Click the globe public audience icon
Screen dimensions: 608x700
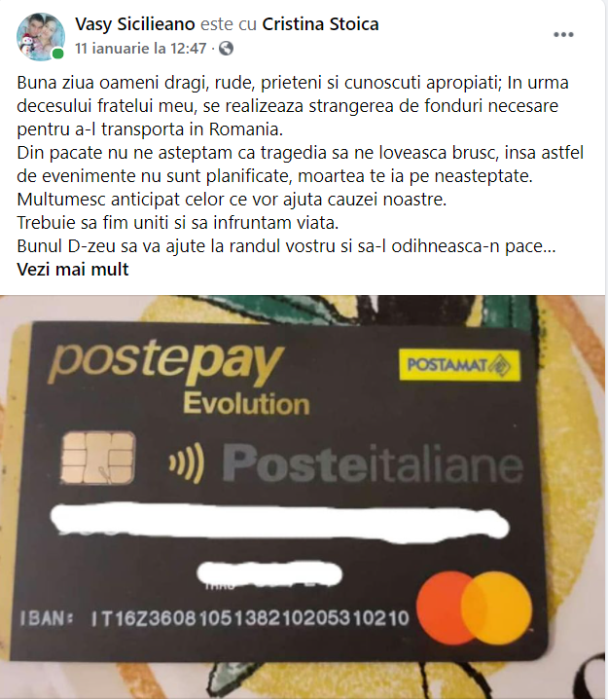(x=226, y=49)
